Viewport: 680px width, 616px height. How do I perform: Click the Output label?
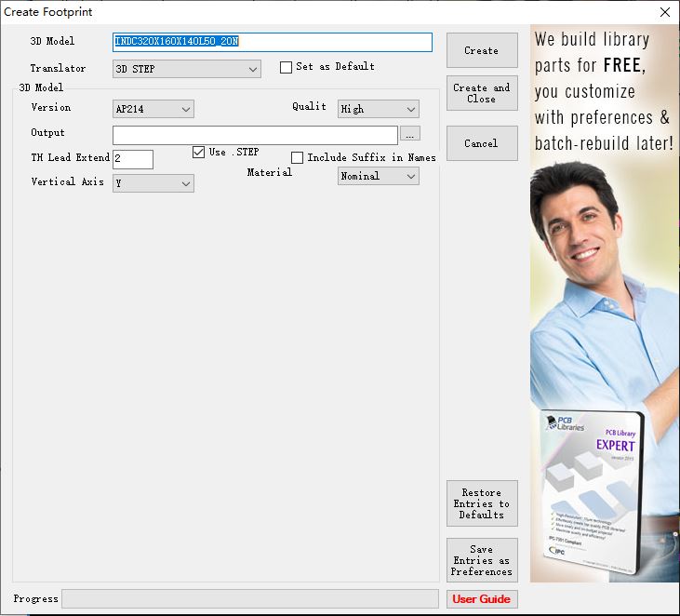[x=47, y=132]
